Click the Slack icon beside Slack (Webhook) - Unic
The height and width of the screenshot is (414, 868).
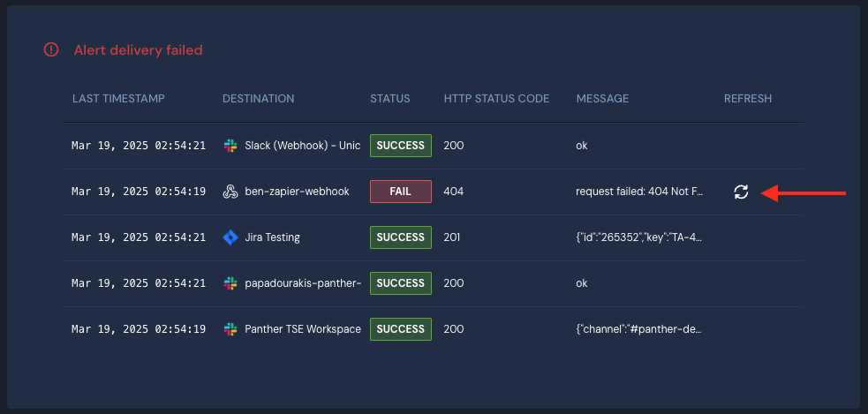point(230,146)
